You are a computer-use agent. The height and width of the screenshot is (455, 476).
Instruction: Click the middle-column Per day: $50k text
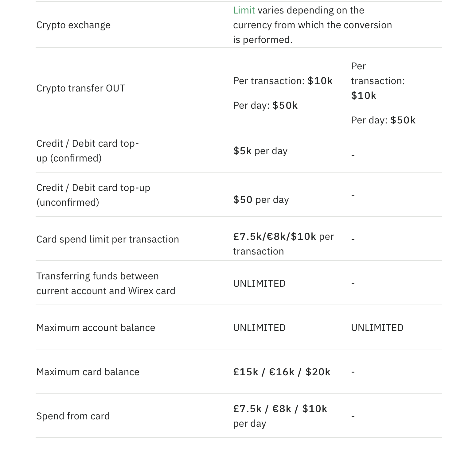click(x=265, y=106)
